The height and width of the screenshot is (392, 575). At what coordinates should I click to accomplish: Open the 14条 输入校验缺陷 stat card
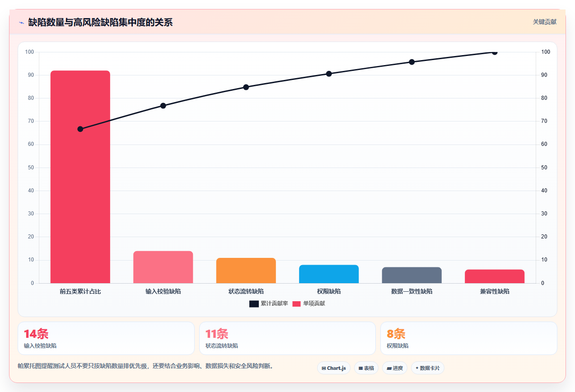[106, 338]
